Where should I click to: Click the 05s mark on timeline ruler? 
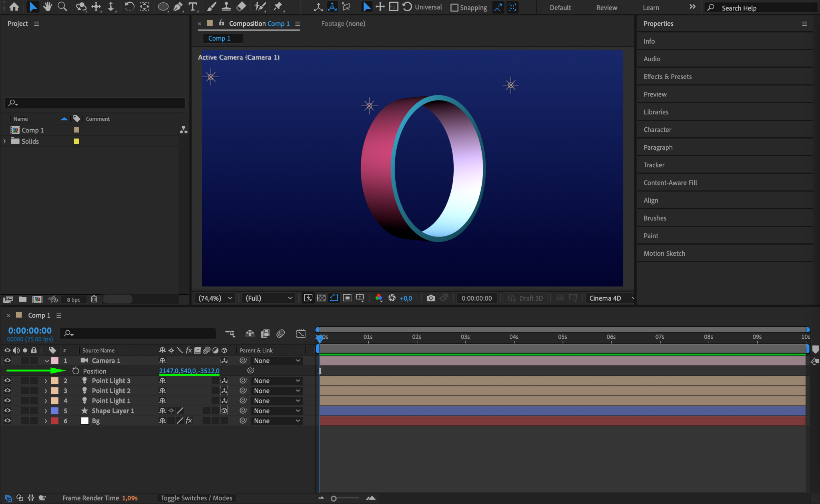coord(562,337)
